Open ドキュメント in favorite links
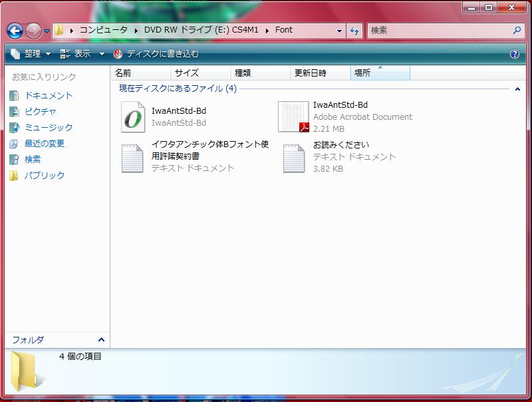Image resolution: width=532 pixels, height=402 pixels. [x=49, y=95]
